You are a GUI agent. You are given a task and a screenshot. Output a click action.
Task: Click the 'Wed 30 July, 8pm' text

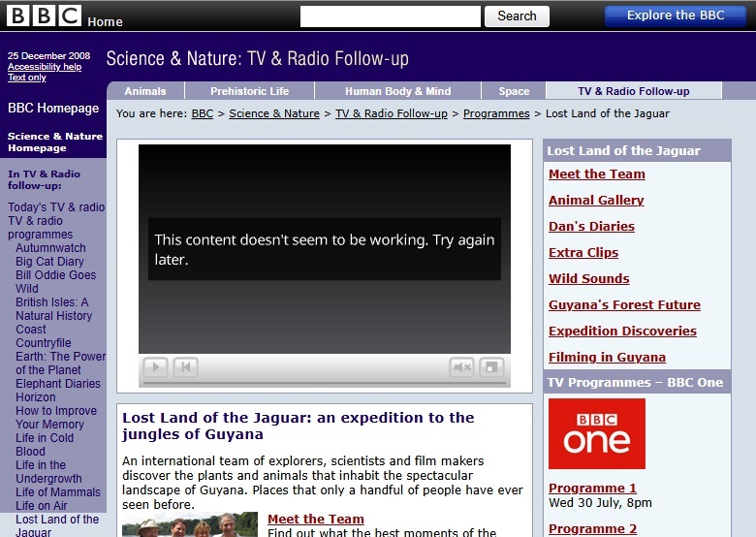coord(600,503)
